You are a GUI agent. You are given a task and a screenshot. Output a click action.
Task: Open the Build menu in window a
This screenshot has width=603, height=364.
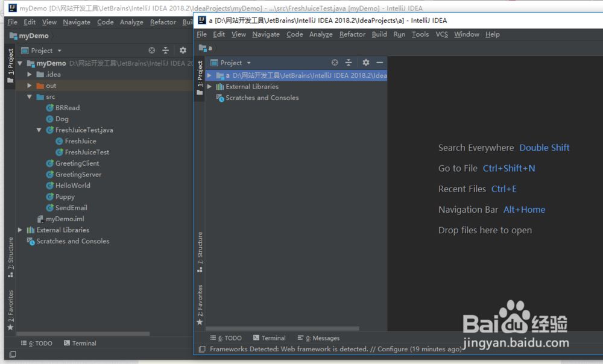click(x=379, y=34)
